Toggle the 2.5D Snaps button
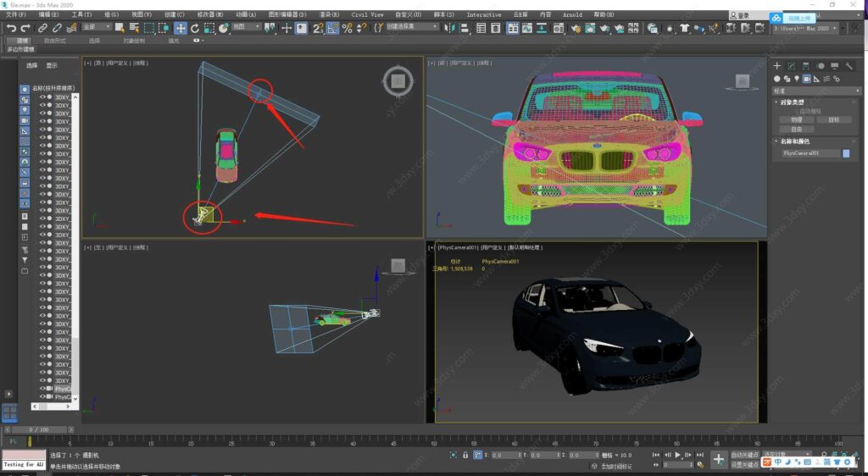 (x=318, y=28)
